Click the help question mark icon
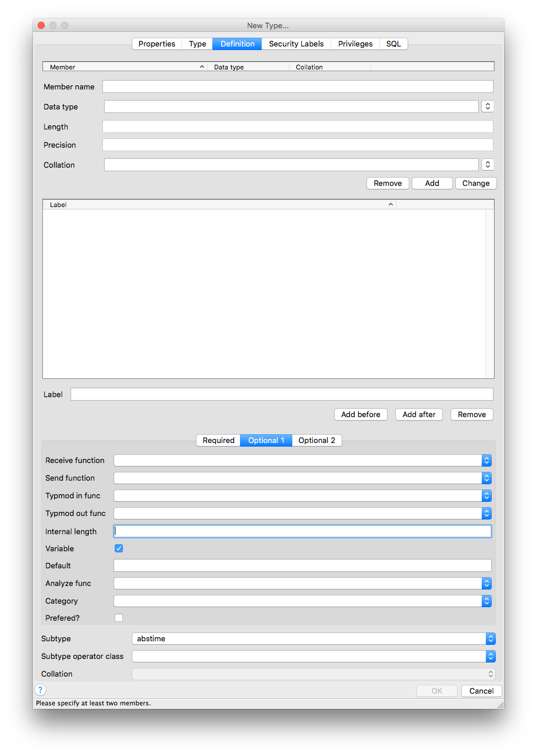 pos(40,690)
